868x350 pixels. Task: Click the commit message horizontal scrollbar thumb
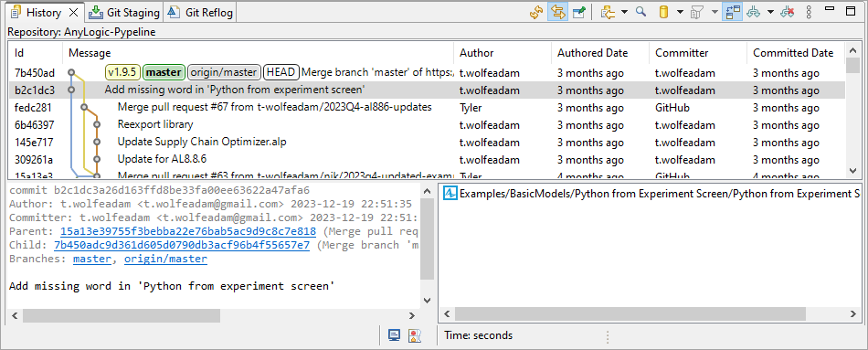(122, 315)
